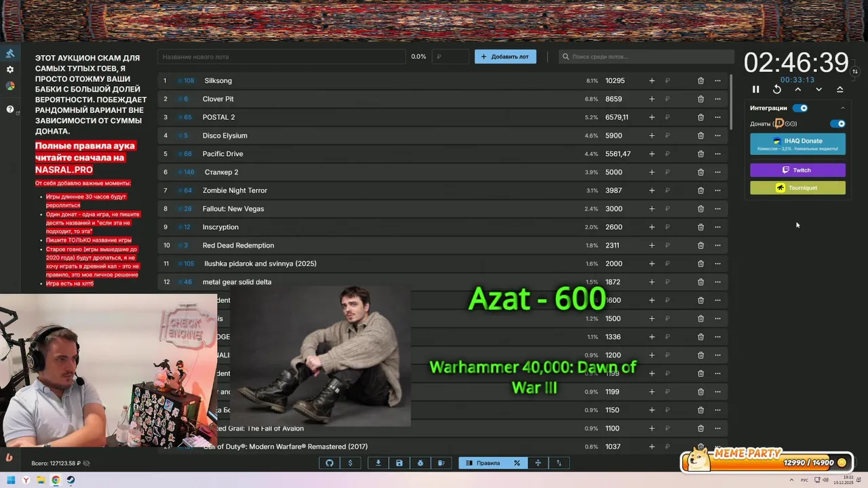Open more options for Clover Pit
The height and width of the screenshot is (488, 868).
click(717, 99)
